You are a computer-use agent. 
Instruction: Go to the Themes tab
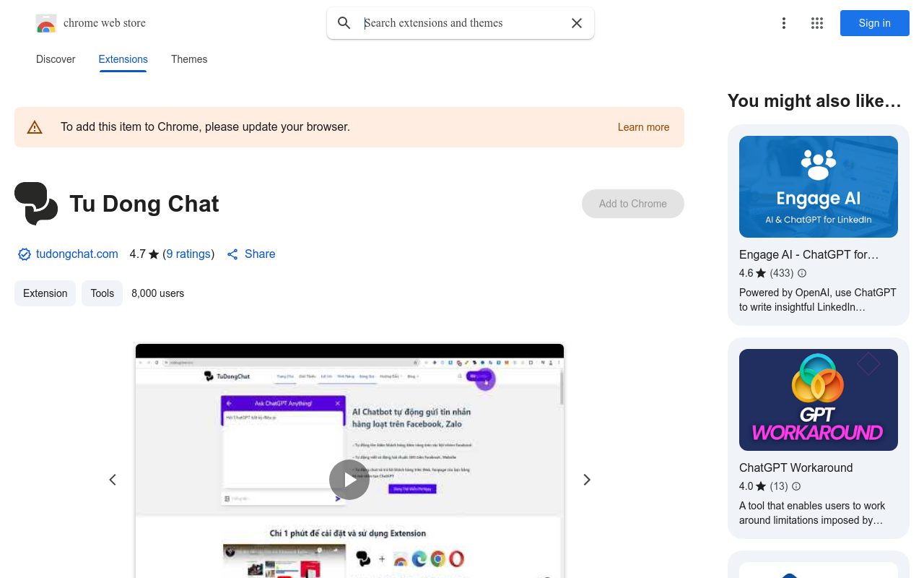(189, 59)
